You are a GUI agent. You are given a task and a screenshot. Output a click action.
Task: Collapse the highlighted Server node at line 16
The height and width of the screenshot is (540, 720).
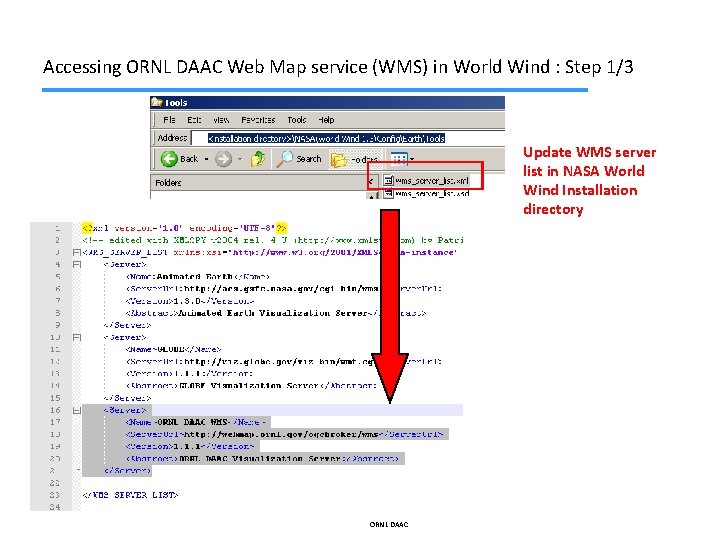tap(77, 410)
